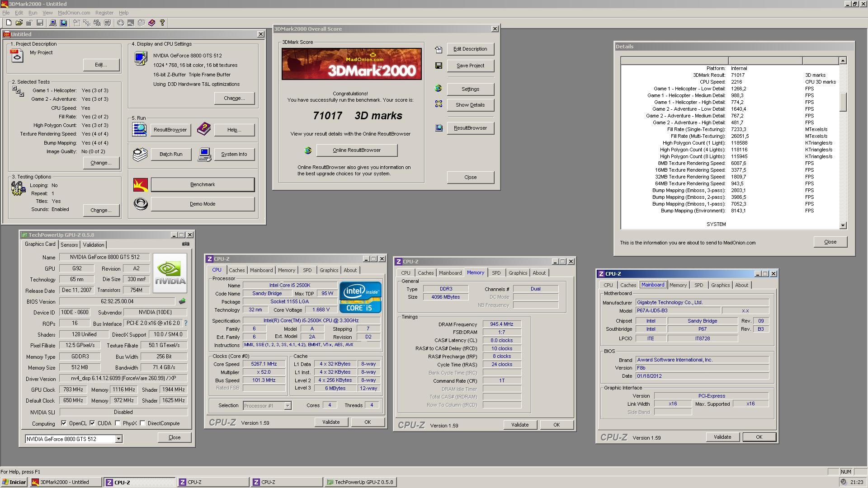This screenshot has width=868, height=488.
Task: Open SPD tab in the Memory CPU-Z window
Action: 496,273
